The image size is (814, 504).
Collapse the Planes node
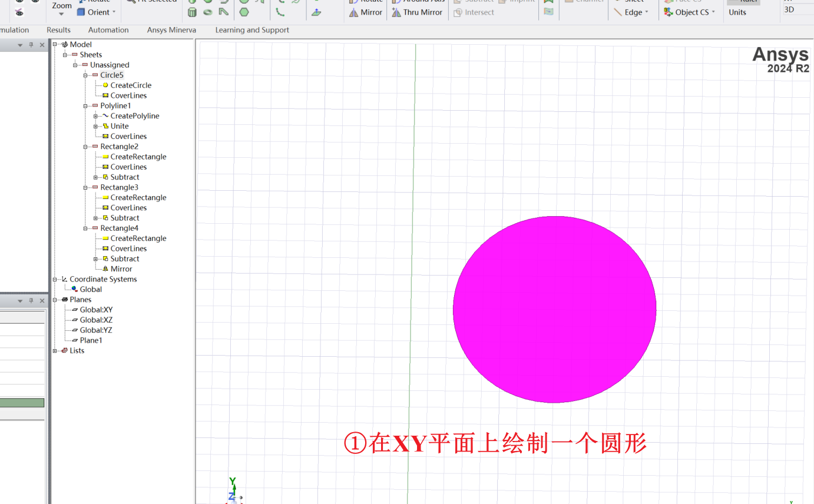(55, 300)
